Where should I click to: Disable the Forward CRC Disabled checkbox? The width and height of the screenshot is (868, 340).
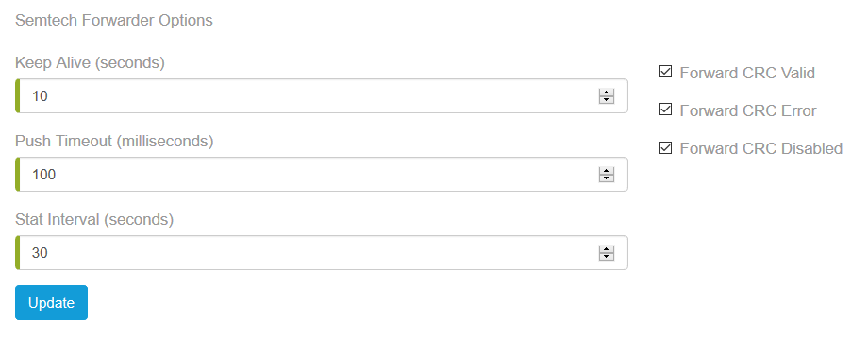[665, 148]
